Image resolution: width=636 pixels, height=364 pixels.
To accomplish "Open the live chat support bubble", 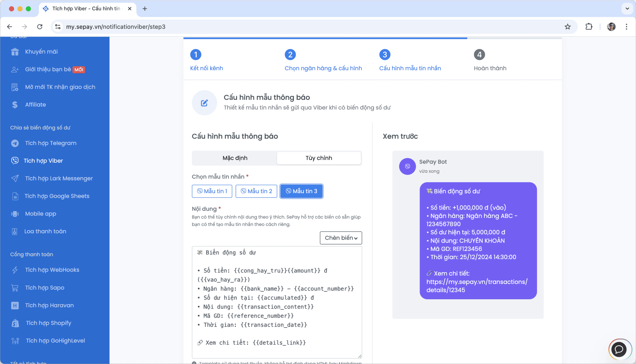I will 619,349.
